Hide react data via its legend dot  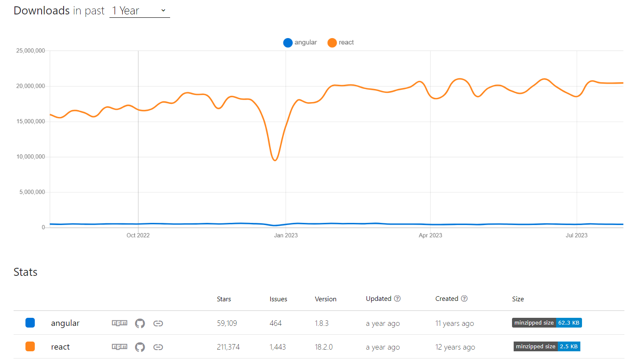[x=332, y=42]
